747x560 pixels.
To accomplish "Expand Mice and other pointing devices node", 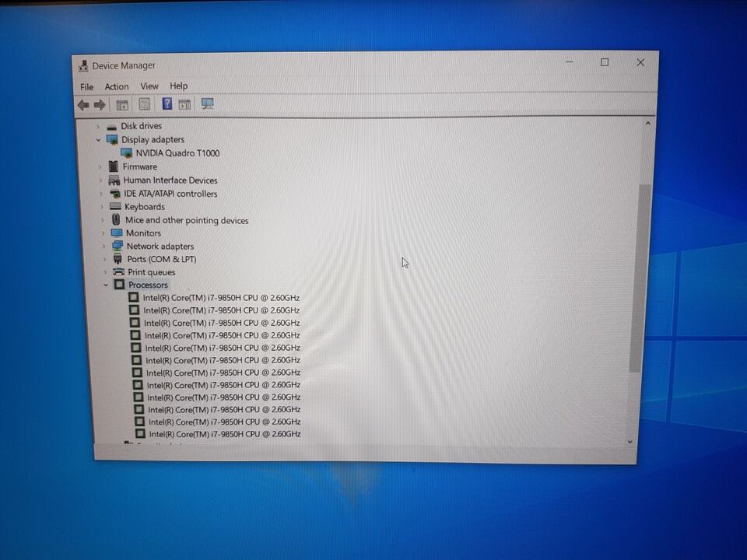I will tap(103, 220).
